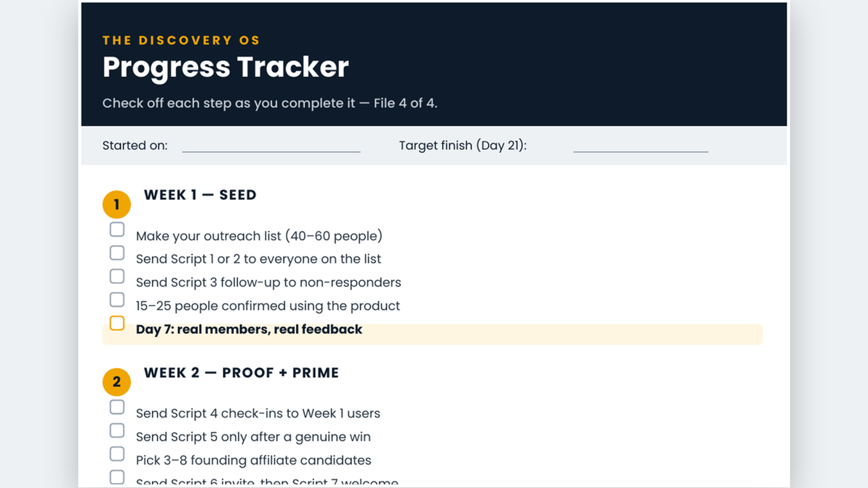Tick 'Send Script 1 or 2' checkbox
Viewport: 868px width, 488px height.
coord(117,253)
